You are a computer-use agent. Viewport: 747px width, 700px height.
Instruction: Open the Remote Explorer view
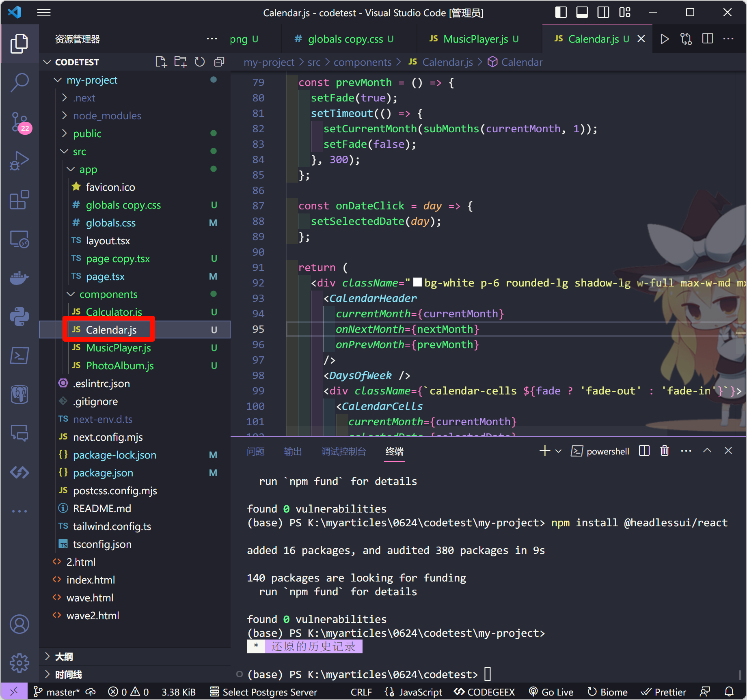(x=19, y=239)
